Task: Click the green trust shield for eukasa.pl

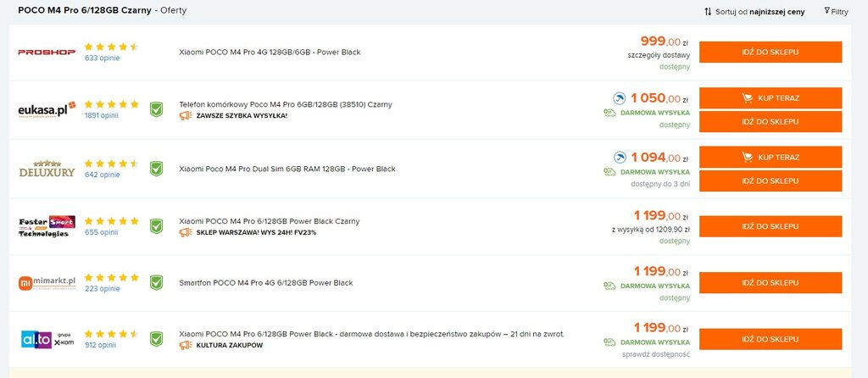Action: coord(157,109)
